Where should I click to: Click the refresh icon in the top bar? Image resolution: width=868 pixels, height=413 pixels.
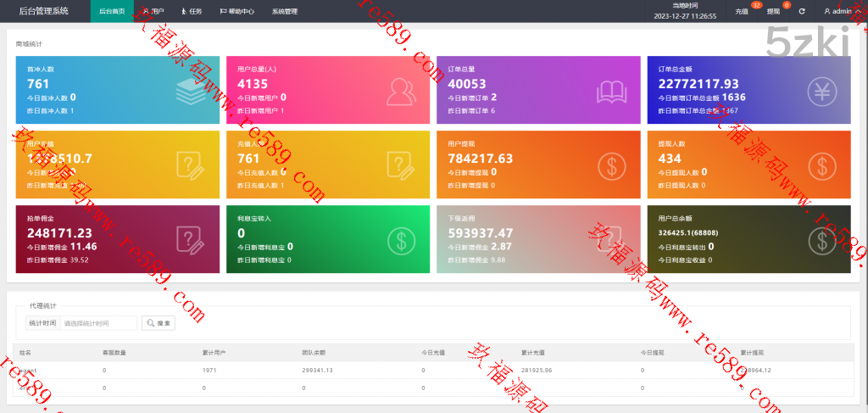pyautogui.click(x=802, y=11)
